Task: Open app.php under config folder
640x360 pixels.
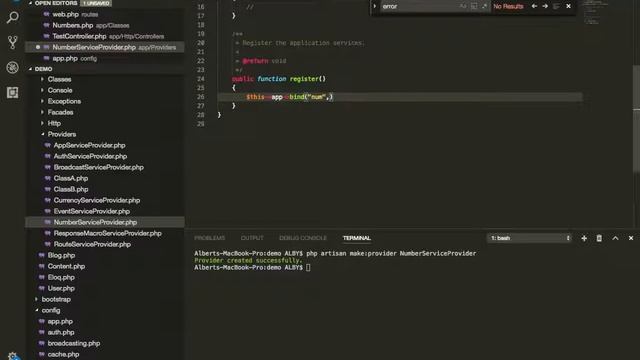Action: (x=60, y=322)
